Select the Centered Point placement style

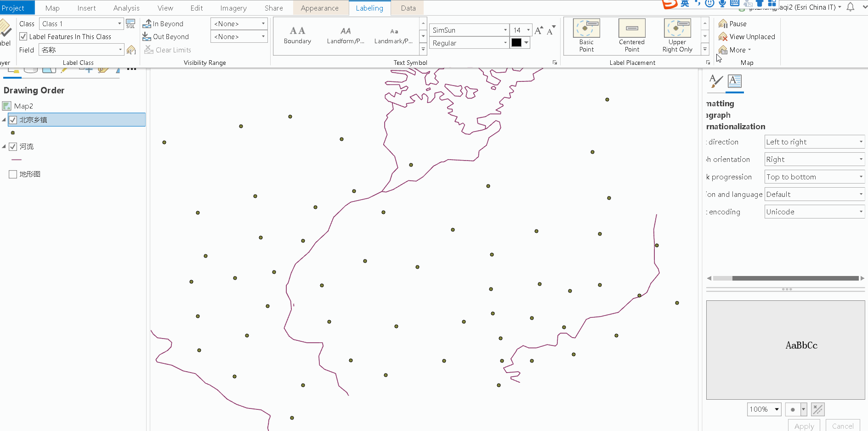(x=631, y=36)
